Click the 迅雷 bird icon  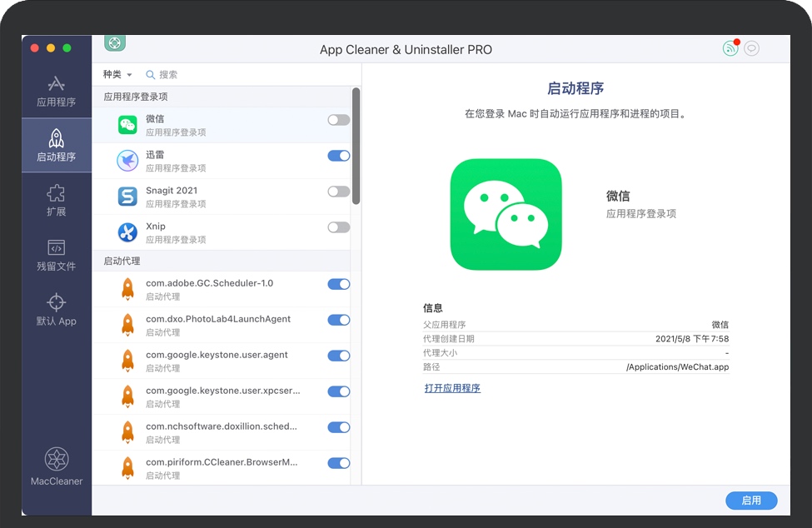[x=127, y=161]
